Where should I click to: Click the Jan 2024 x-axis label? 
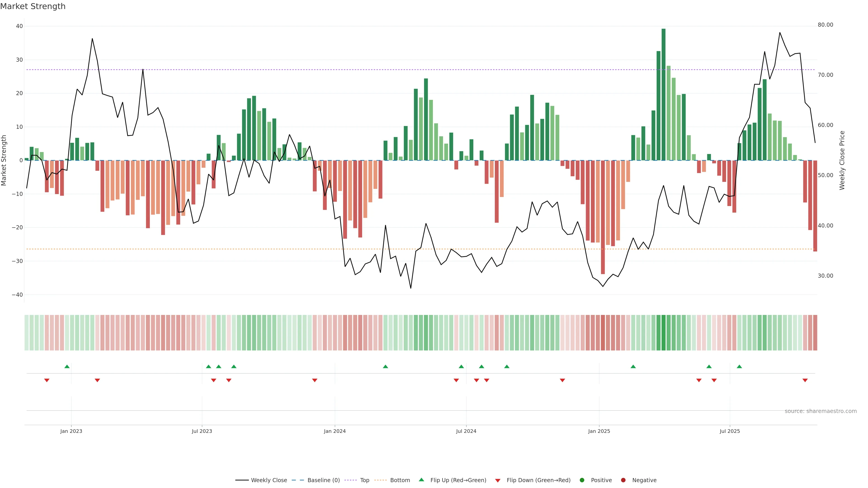point(335,431)
